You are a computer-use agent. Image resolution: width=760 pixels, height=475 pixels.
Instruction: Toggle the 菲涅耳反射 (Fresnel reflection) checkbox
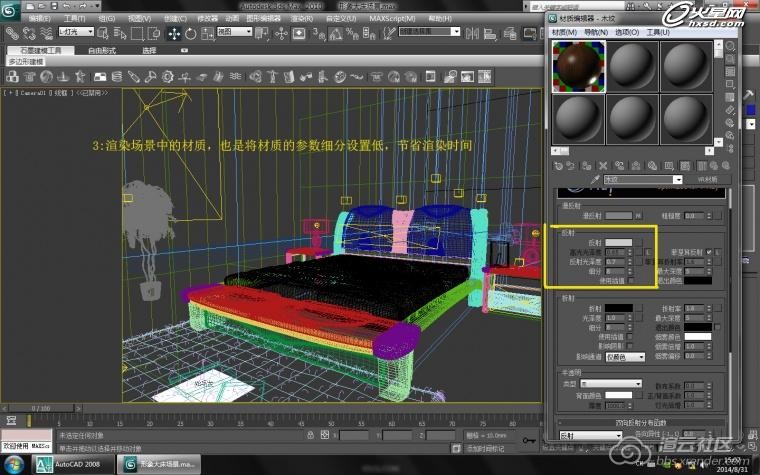708,251
